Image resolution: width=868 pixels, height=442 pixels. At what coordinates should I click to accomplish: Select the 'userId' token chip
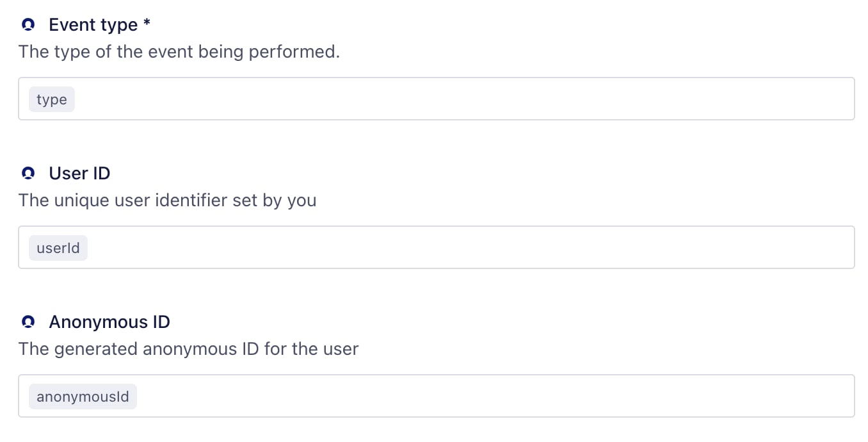pyautogui.click(x=58, y=248)
